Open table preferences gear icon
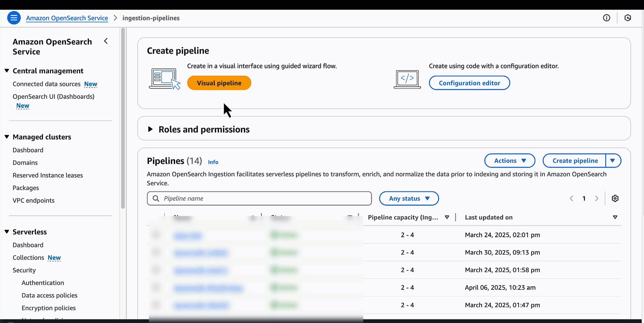Screen dimensions: 644x323 tap(615, 198)
